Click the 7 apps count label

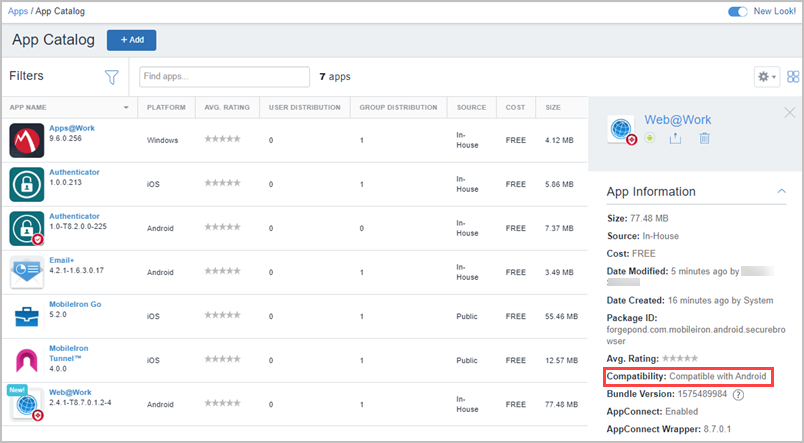[335, 77]
